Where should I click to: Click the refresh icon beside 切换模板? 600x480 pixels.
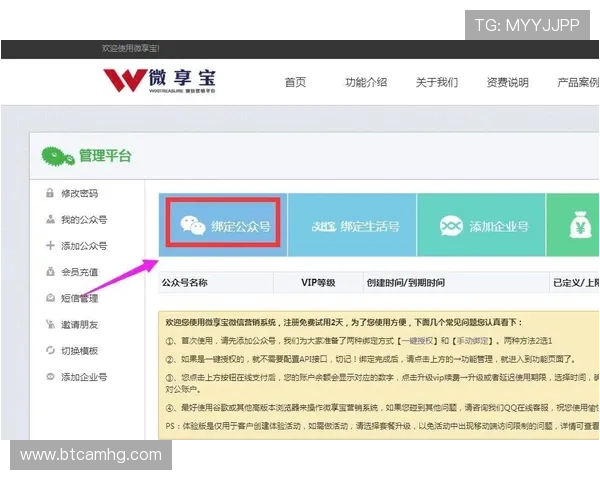click(50, 350)
